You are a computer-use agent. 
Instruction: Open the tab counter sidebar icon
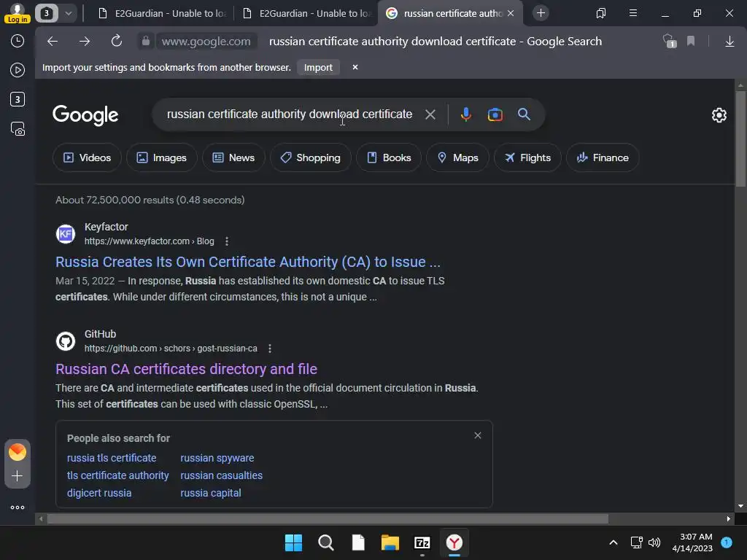tap(18, 99)
